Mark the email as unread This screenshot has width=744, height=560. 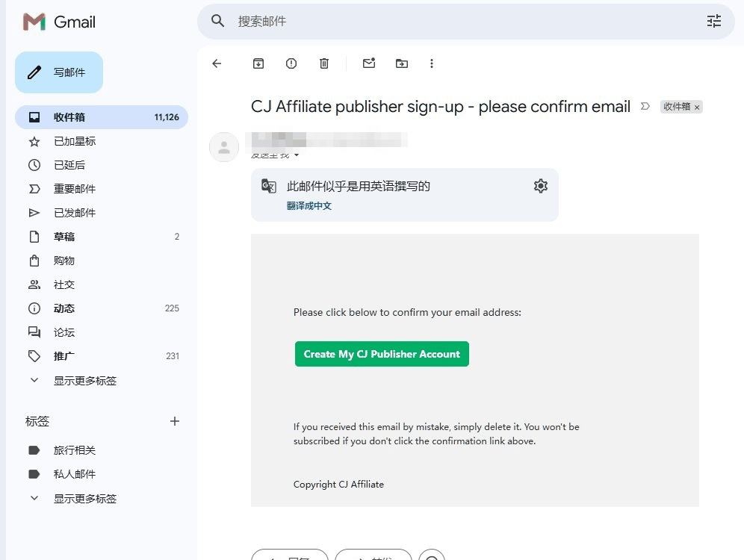coord(369,63)
